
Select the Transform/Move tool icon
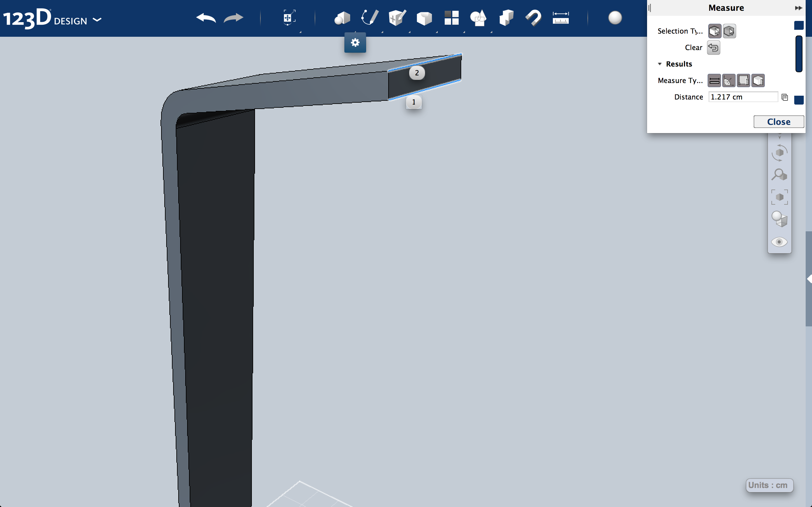[288, 17]
